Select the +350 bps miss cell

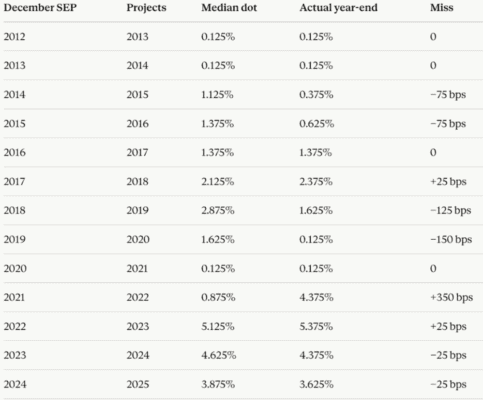[451, 297]
